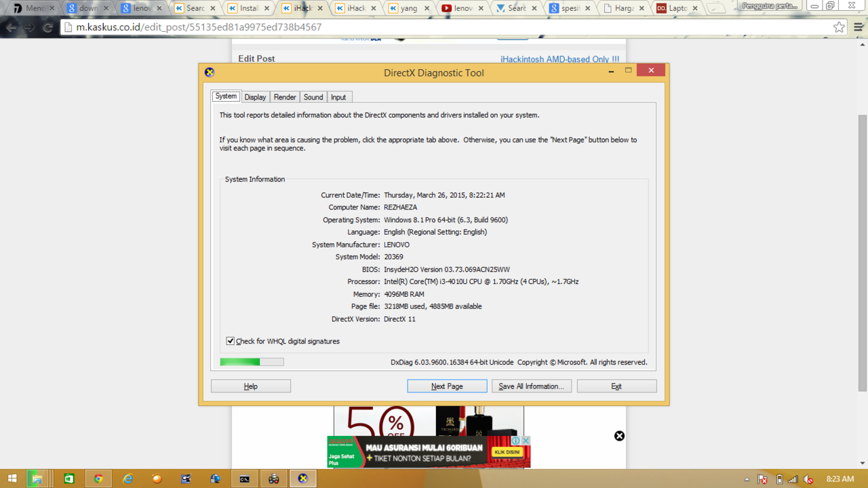Open the first 'Meno' browser tab

(x=33, y=8)
